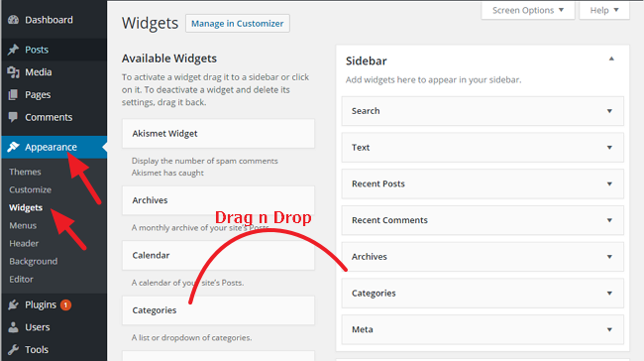Open the Help tab dropdown
The image size is (644, 361).
pos(604,10)
